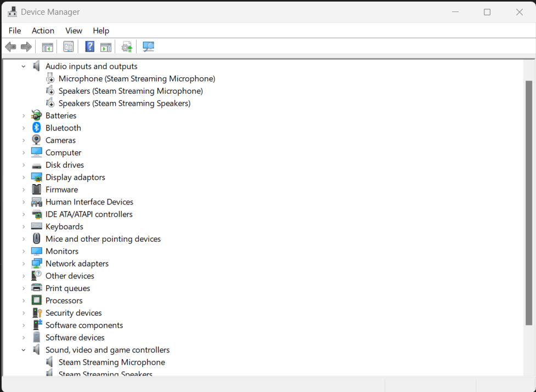Click the Help toolbar icon
The image size is (536, 392).
pyautogui.click(x=89, y=47)
